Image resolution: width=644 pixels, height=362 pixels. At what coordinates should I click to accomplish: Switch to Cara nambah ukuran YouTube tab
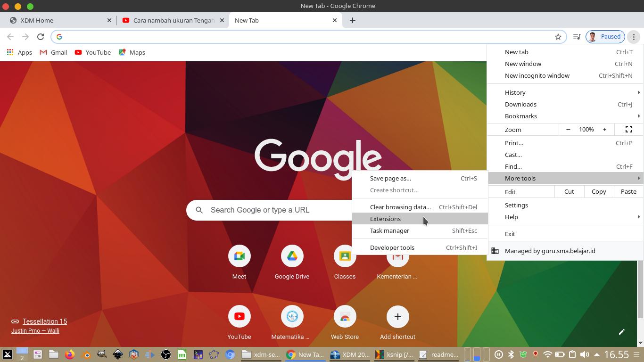173,20
